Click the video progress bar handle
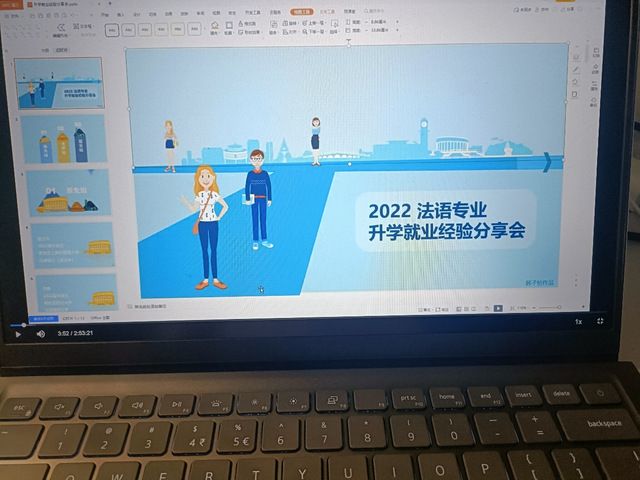This screenshot has height=480, width=640. click(x=24, y=325)
